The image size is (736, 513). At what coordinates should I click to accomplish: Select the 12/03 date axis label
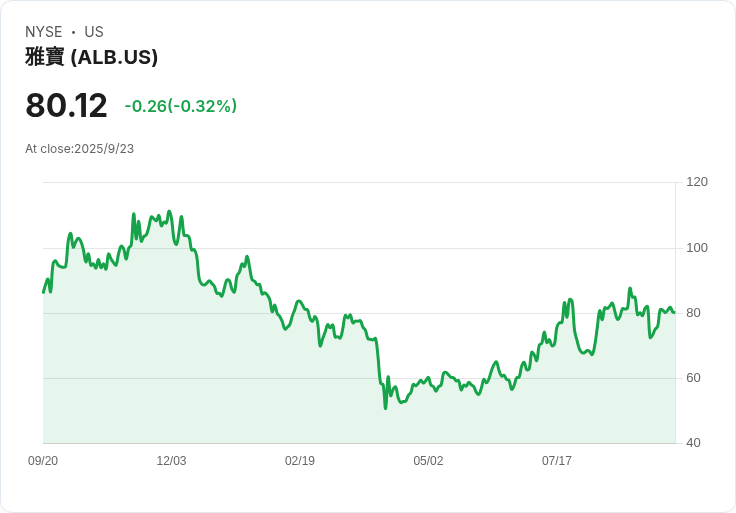pyautogui.click(x=171, y=461)
